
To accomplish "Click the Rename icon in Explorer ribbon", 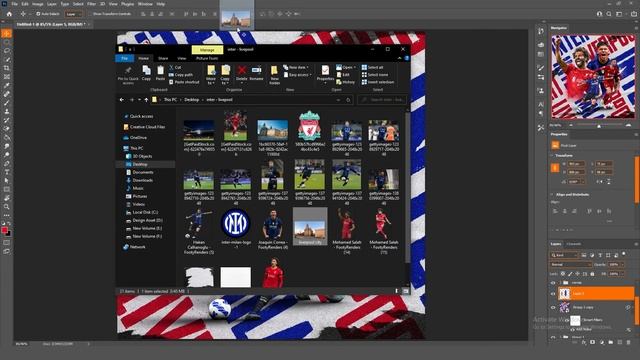I will [256, 70].
